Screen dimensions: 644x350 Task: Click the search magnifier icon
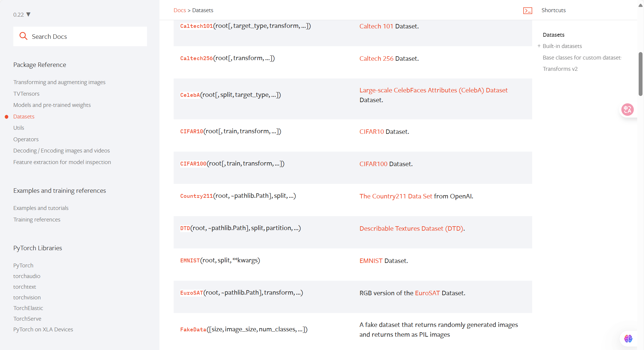tap(23, 36)
